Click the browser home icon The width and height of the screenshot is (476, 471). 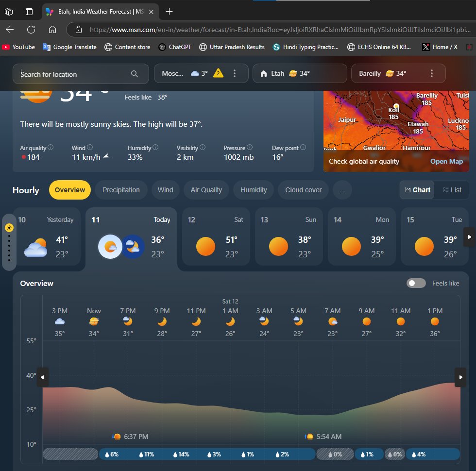(x=53, y=29)
